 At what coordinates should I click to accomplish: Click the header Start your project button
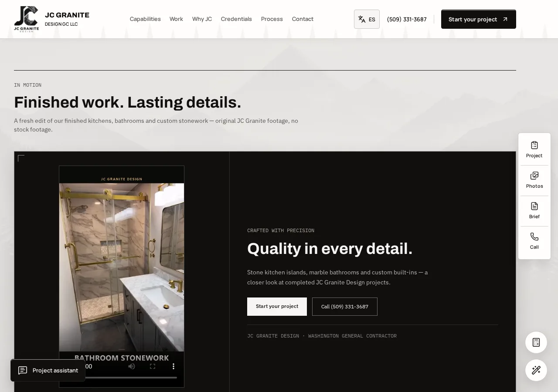point(479,19)
